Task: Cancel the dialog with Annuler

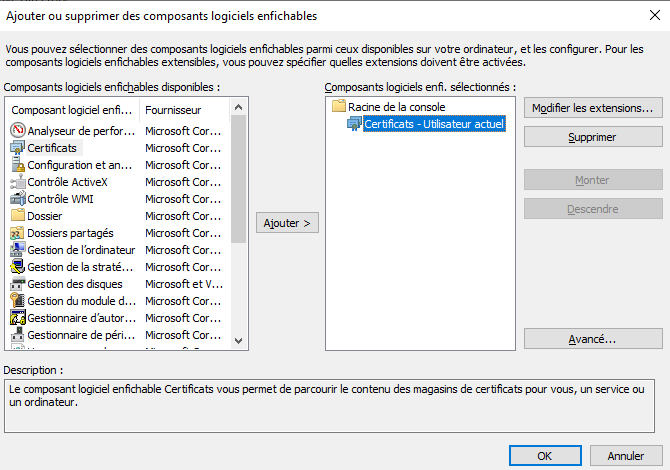Action: (x=626, y=455)
